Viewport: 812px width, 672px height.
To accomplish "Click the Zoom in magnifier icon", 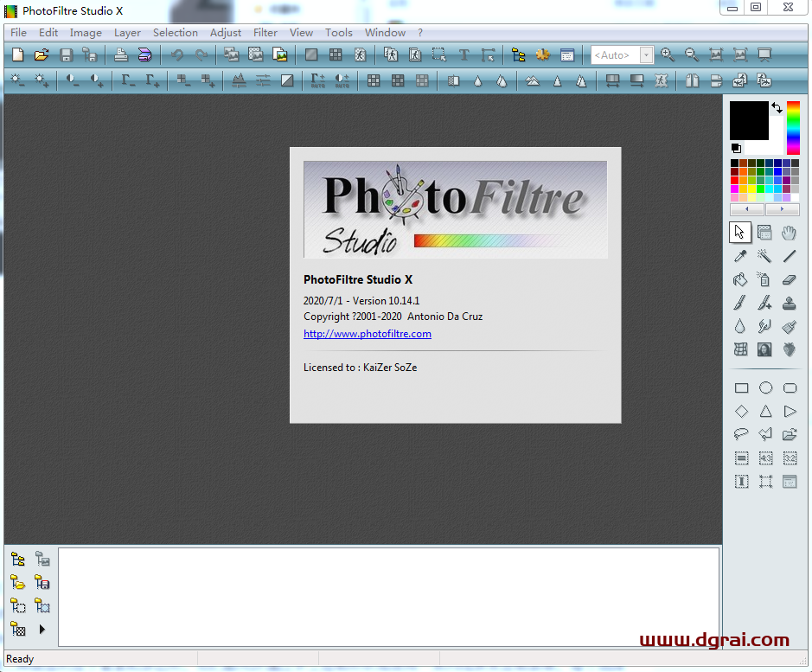I will tap(667, 55).
